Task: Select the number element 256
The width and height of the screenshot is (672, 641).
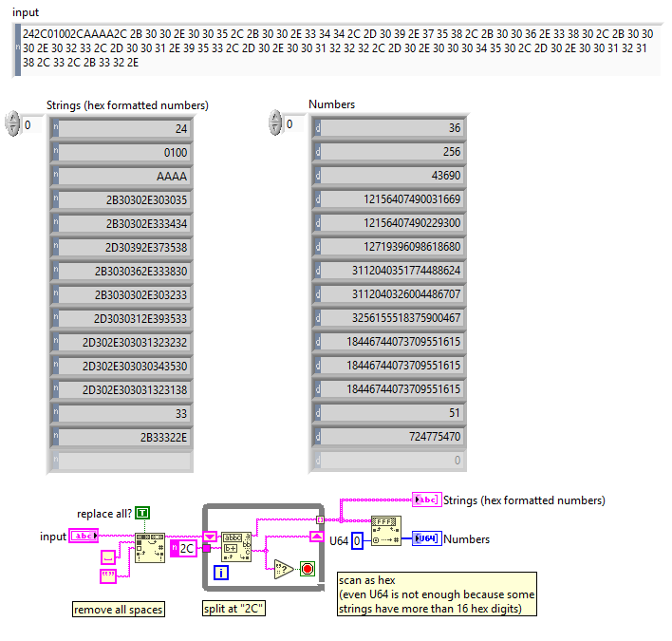Action: pos(389,151)
